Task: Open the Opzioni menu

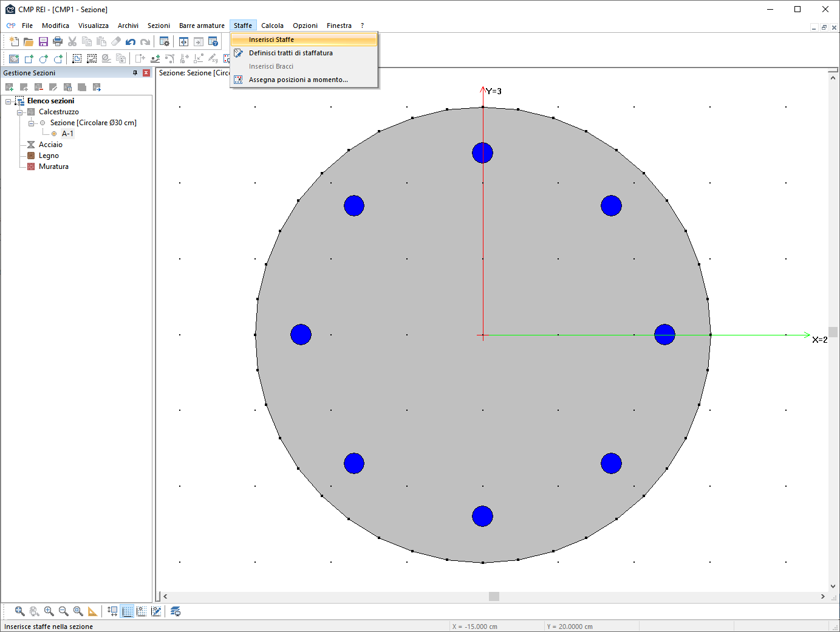Action: pyautogui.click(x=305, y=26)
